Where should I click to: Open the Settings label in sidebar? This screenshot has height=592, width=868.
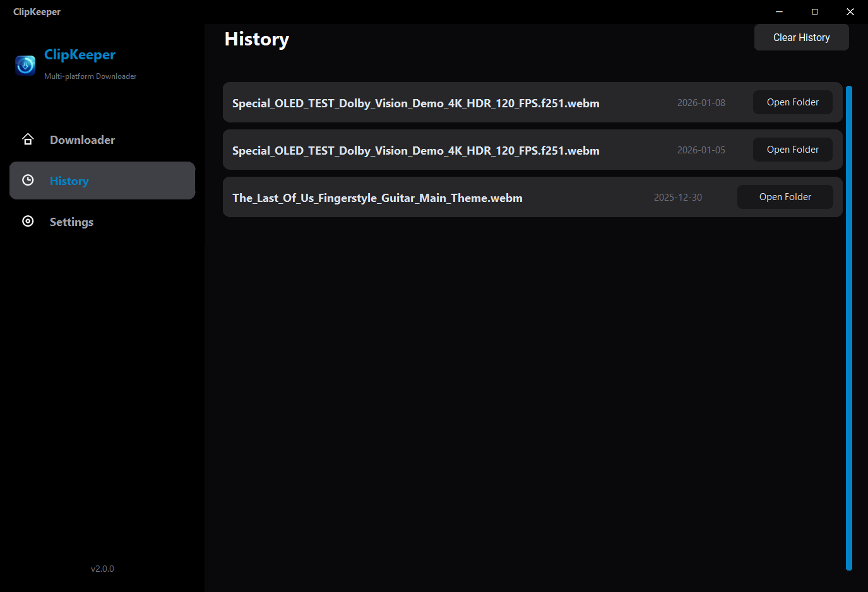point(71,222)
